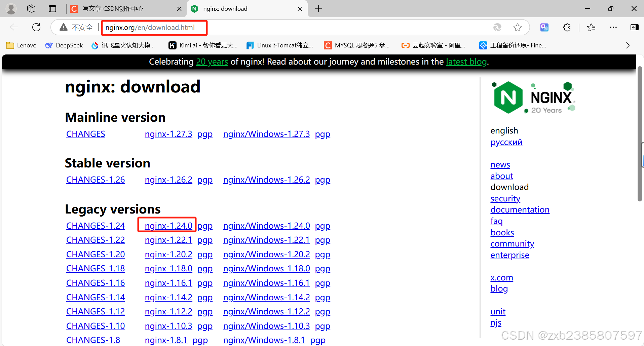Download nginx/Windows-1.20.2
Viewport: 644px width, 346px height.
(x=266, y=255)
